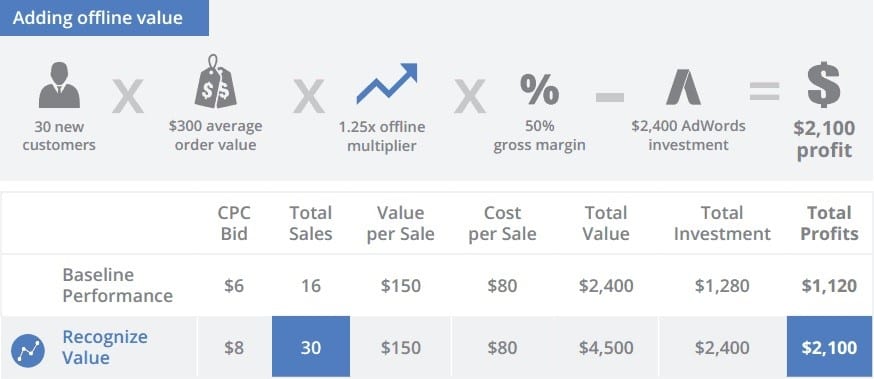Click the CPC Bid column header
This screenshot has width=874, height=379.
coord(234,223)
